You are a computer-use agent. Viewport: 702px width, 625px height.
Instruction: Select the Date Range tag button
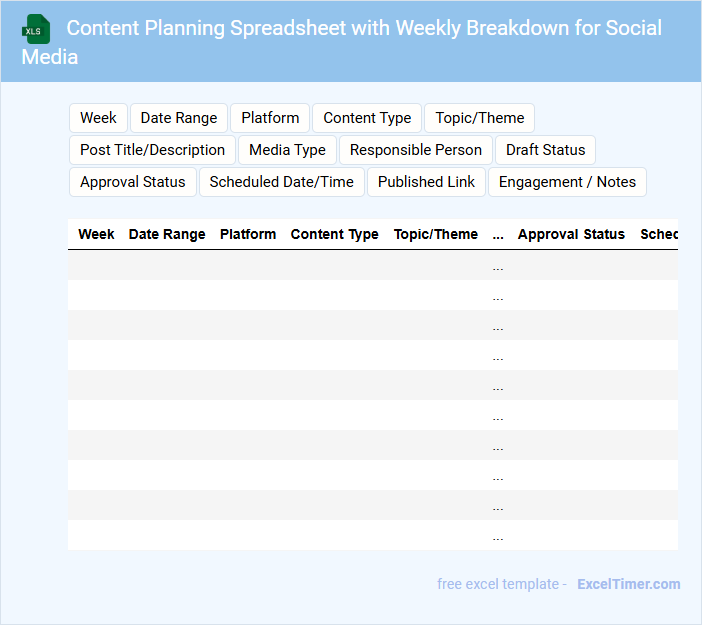coord(179,118)
